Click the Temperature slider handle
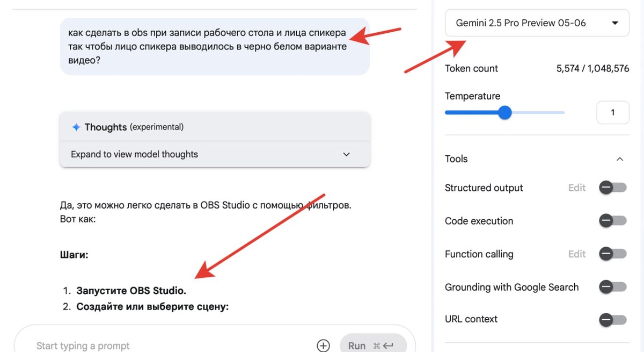644x352 pixels. 504,113
